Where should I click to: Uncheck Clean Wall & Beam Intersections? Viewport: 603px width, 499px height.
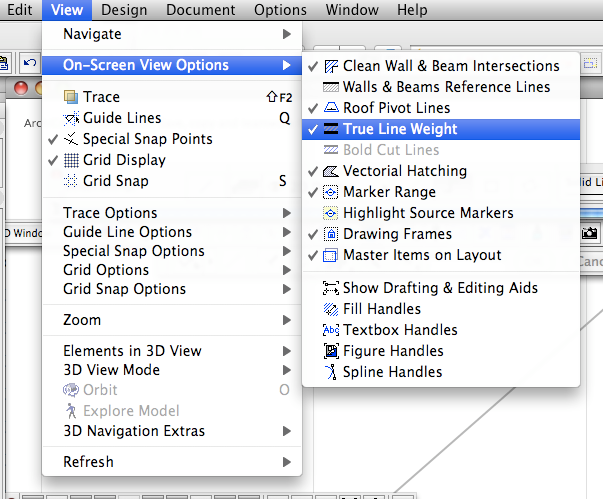click(x=450, y=66)
